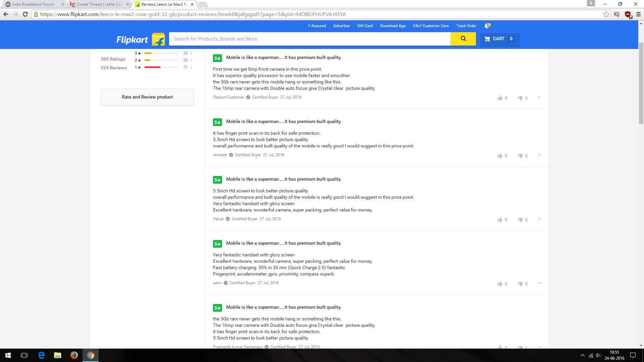The height and width of the screenshot is (362, 644).
Task: Open a new browser tab
Action: coord(203,4)
